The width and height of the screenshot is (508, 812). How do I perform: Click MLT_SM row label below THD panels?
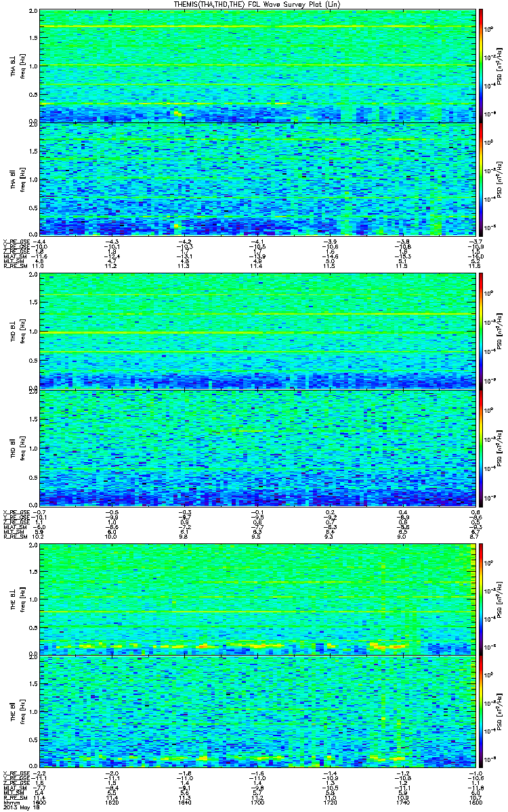click(x=14, y=531)
